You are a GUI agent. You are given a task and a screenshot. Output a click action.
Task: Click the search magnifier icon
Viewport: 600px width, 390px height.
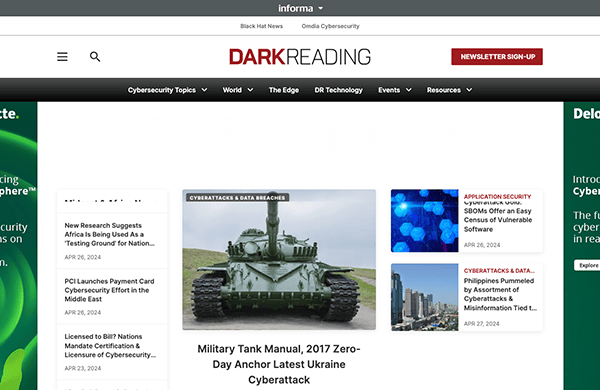(x=95, y=57)
